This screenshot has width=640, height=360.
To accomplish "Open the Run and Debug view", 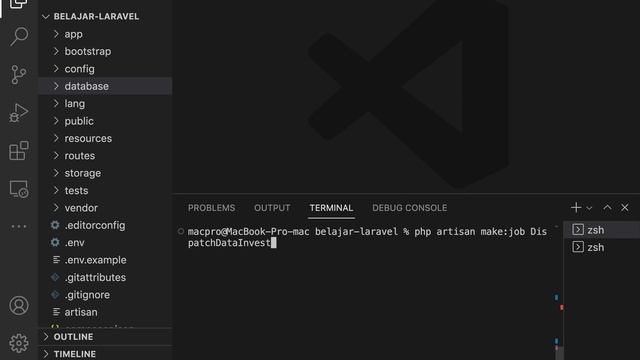I will pyautogui.click(x=19, y=113).
